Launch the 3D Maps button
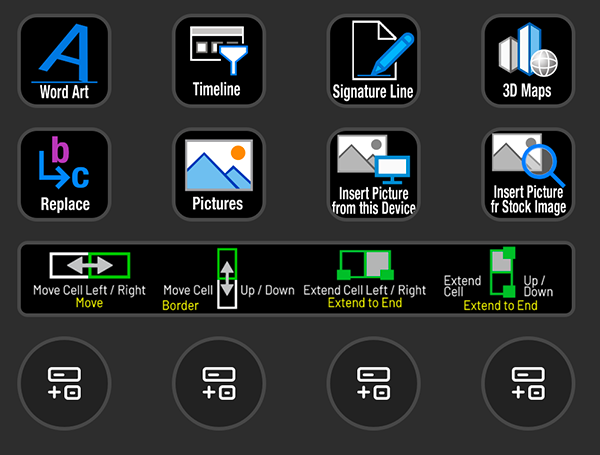Screen dimensions: 600x455 (528, 61)
